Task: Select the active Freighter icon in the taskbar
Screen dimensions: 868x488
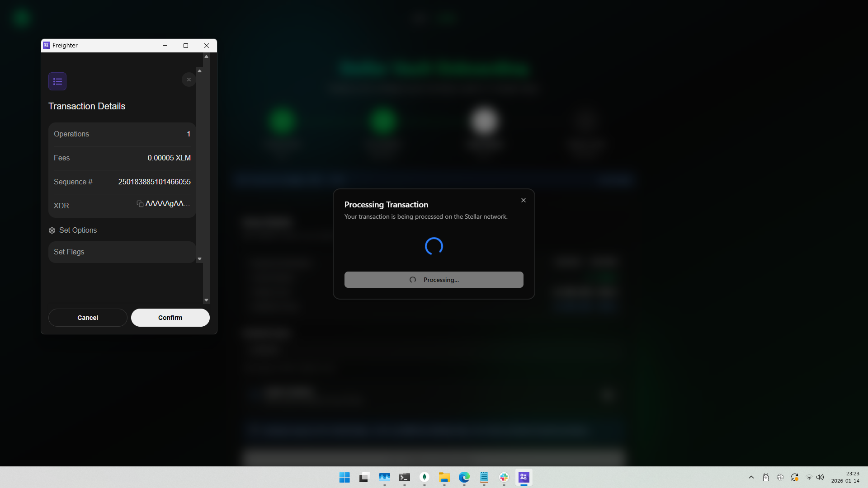Action: click(x=524, y=477)
